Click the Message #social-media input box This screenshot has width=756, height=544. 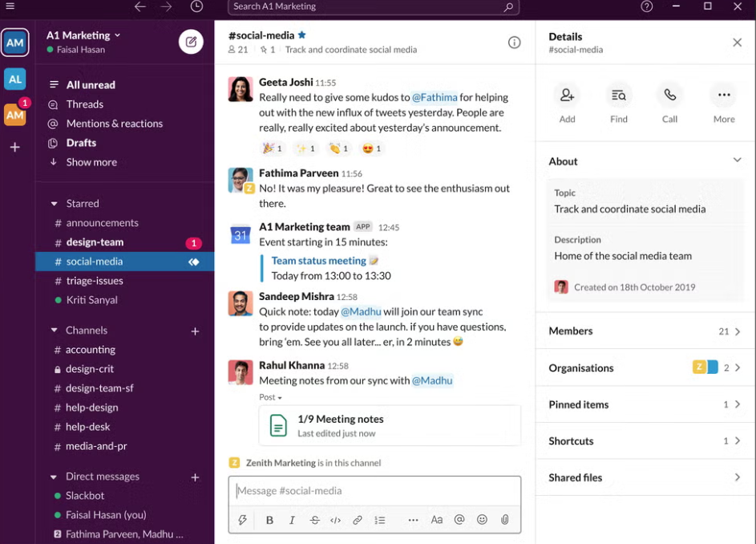coord(374,491)
